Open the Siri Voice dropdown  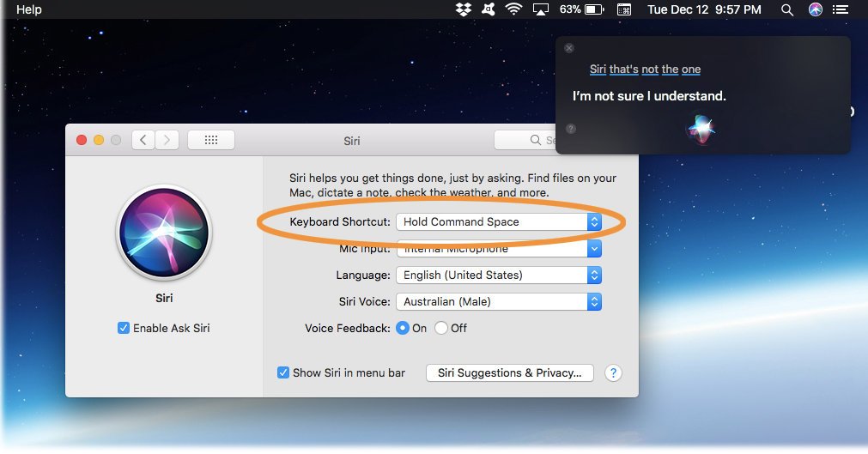click(x=499, y=302)
